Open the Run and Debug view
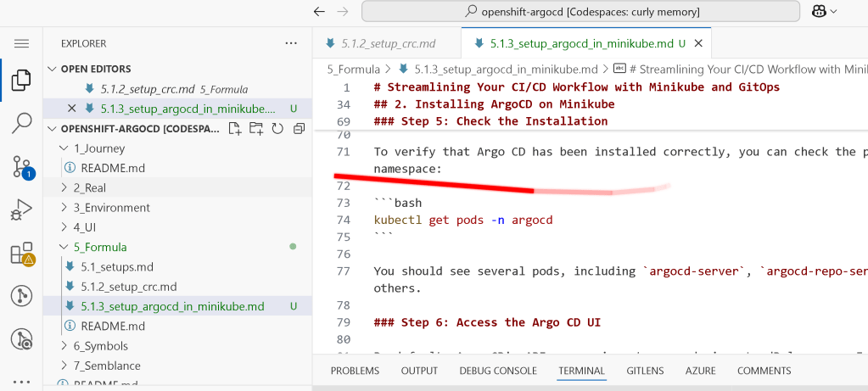The width and height of the screenshot is (868, 391). (x=21, y=210)
